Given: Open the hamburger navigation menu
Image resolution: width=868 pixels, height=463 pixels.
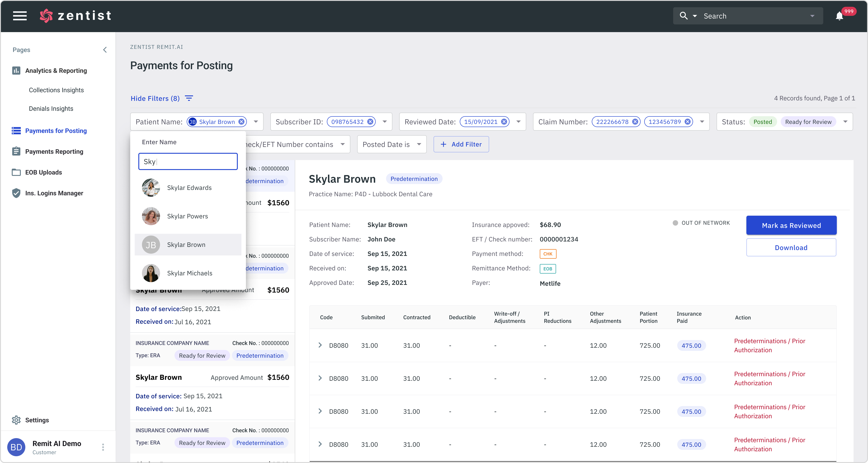Looking at the screenshot, I should coord(19,16).
